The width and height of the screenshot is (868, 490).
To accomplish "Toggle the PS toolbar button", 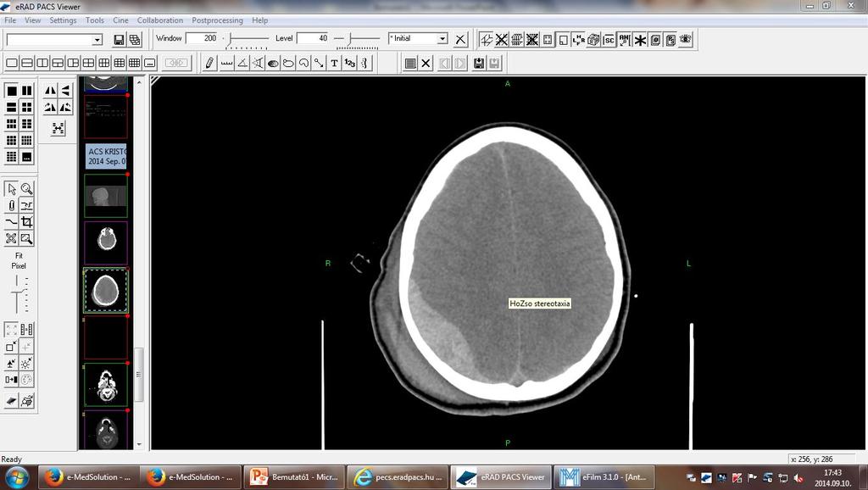I will coord(670,40).
